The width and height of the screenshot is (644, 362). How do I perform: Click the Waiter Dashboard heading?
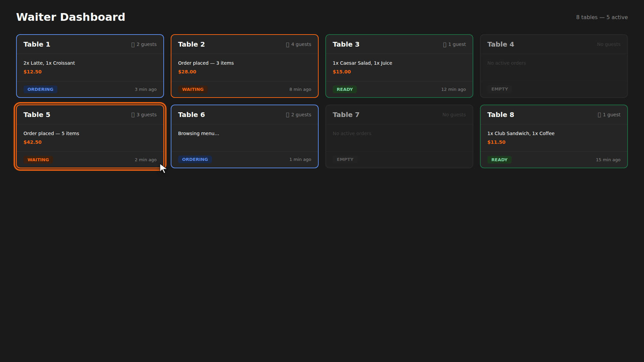click(71, 17)
